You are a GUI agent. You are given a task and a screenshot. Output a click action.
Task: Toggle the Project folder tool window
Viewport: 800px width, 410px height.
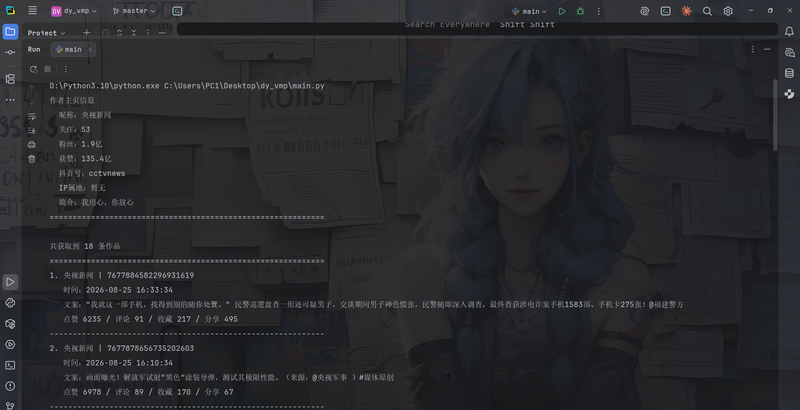(x=10, y=32)
